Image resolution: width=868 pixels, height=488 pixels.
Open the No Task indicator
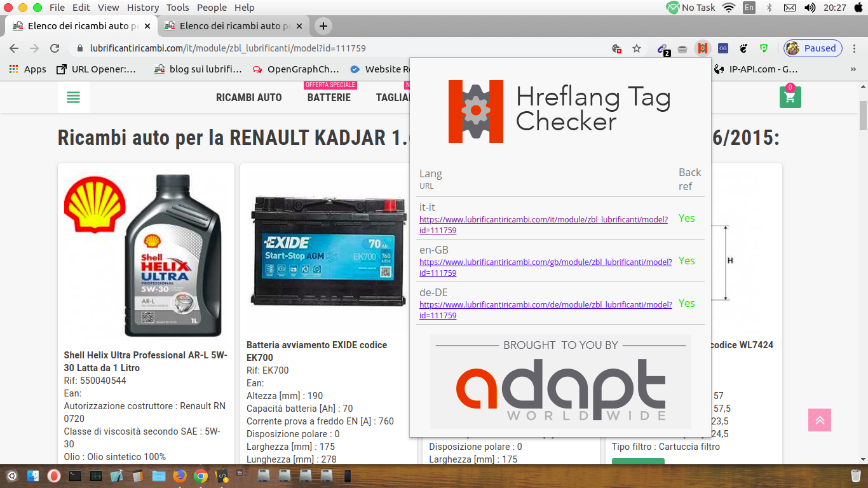pyautogui.click(x=691, y=8)
